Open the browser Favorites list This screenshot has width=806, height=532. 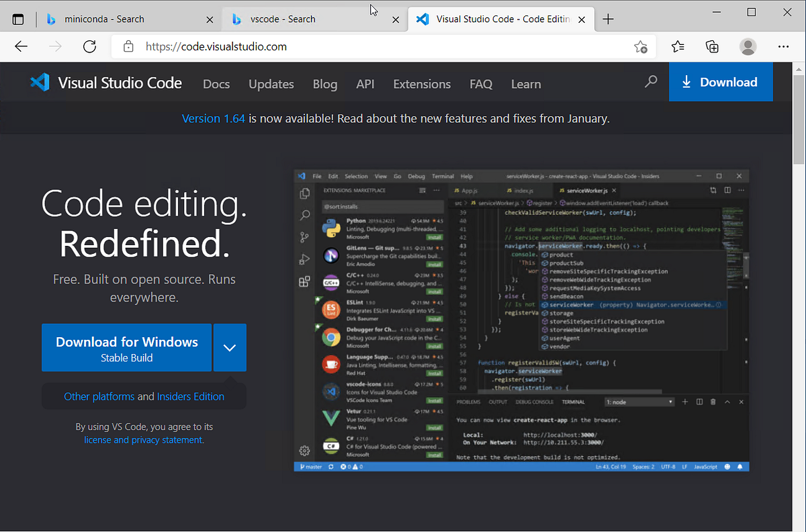pos(678,46)
